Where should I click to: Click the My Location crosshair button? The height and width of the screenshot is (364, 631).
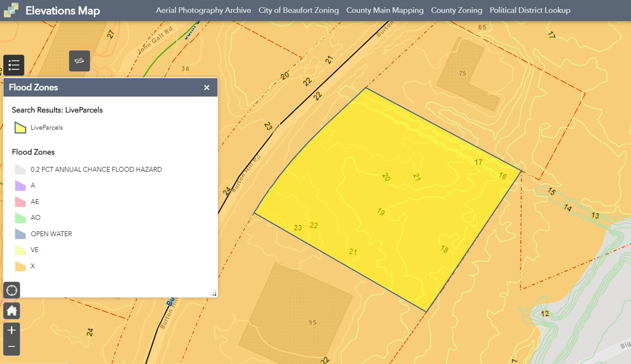[12, 290]
